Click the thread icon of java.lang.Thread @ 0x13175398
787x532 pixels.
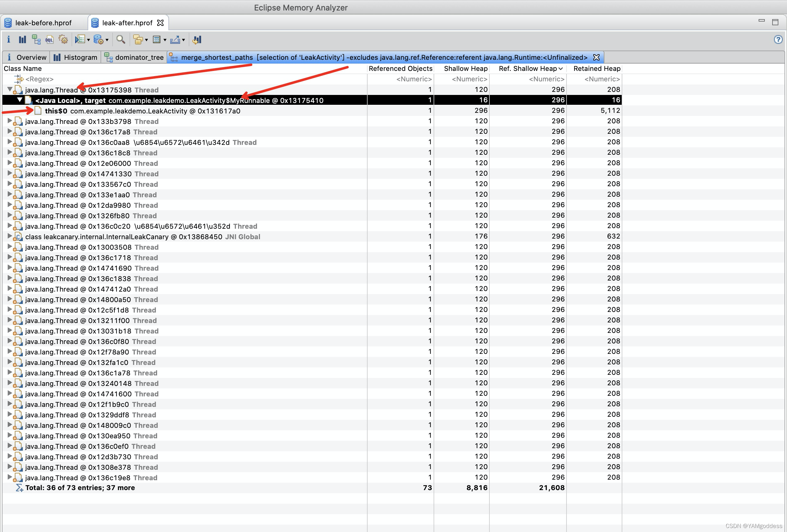point(18,90)
